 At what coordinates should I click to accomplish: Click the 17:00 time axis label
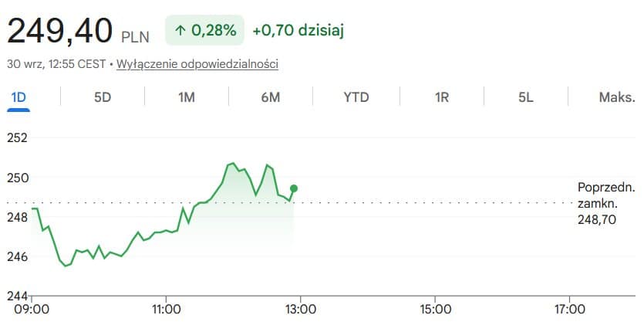(x=569, y=309)
